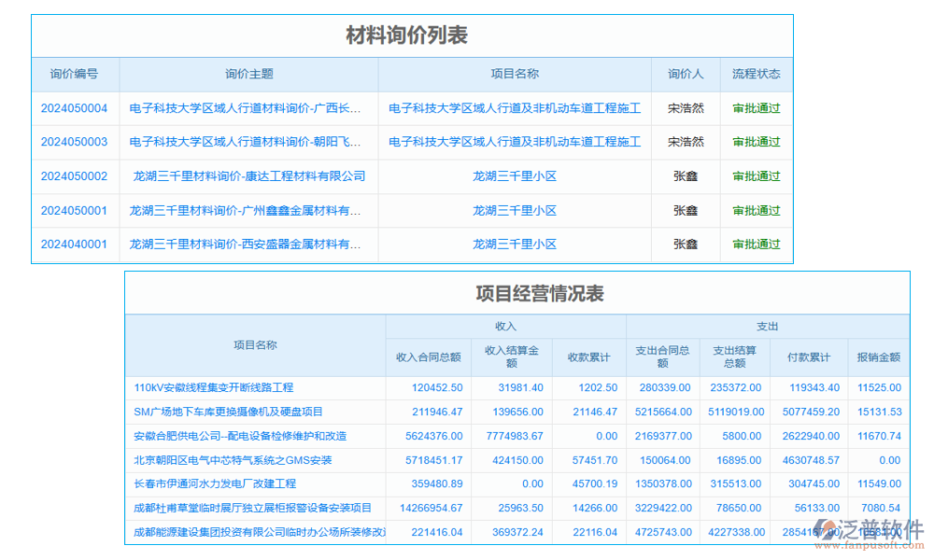Image resolution: width=934 pixels, height=560 pixels.
Task: Open project 龙湖三千里小区 in row 2024050002
Action: (x=514, y=176)
